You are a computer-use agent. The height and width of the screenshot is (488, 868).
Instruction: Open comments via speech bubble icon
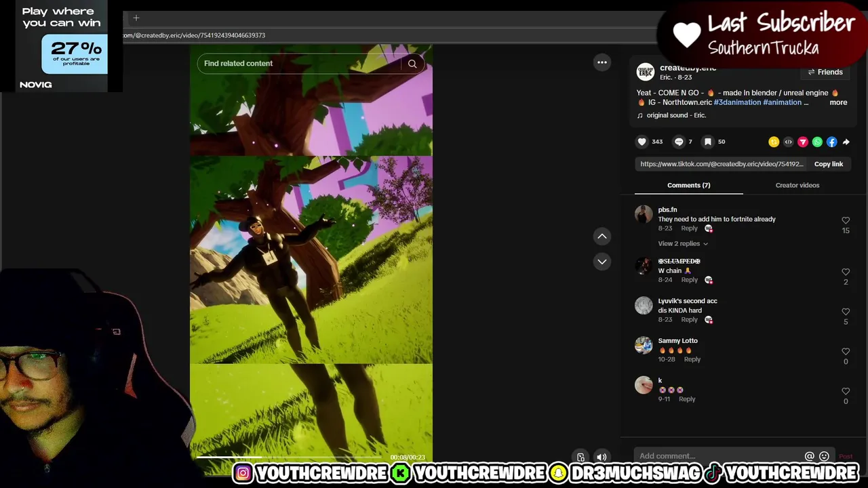(679, 142)
